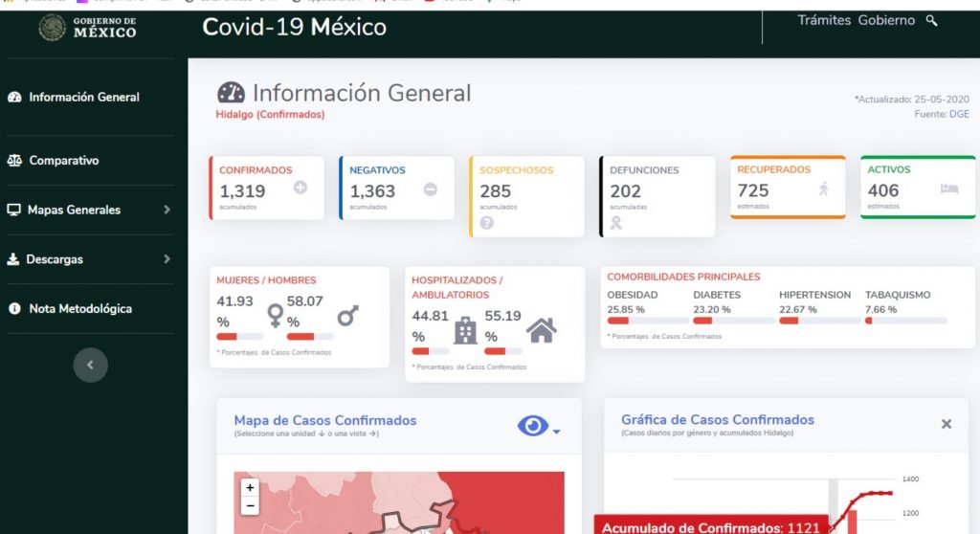Click the Mapa de Casos Confirmados heading

point(325,420)
